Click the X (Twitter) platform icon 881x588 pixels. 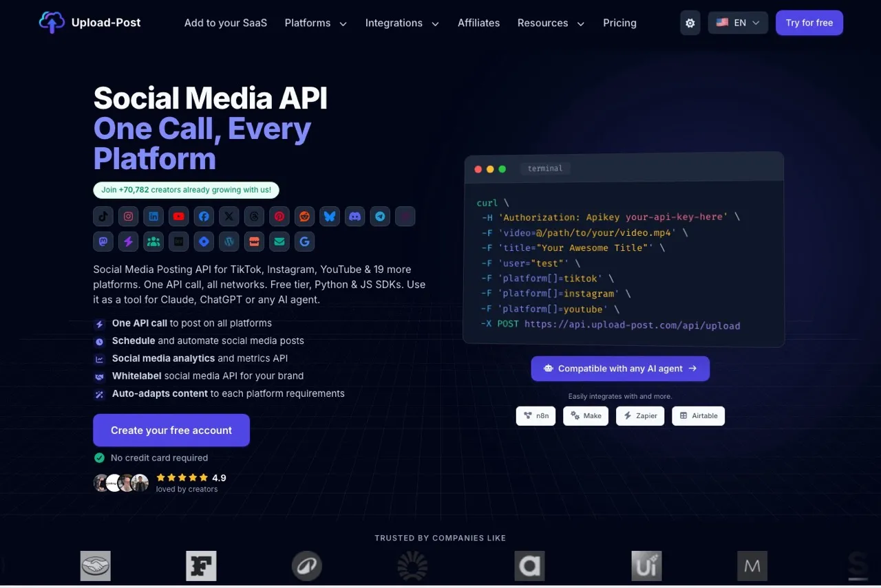pos(229,216)
